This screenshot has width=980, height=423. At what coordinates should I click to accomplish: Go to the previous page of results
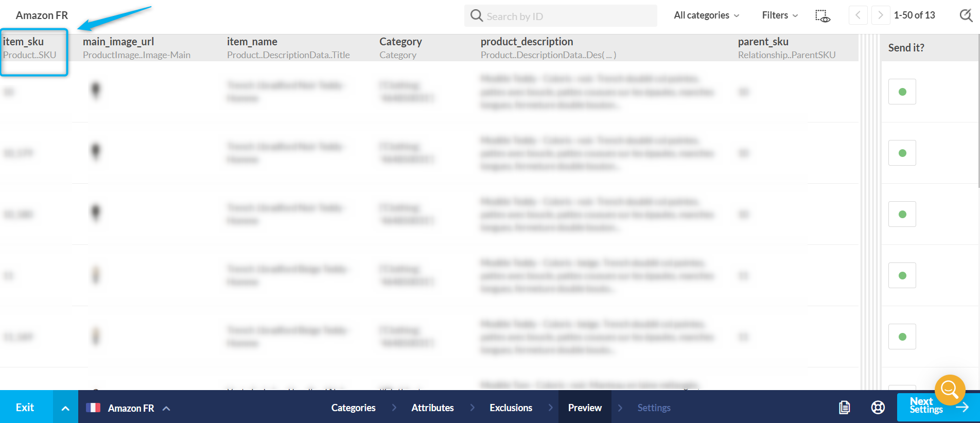coord(857,15)
